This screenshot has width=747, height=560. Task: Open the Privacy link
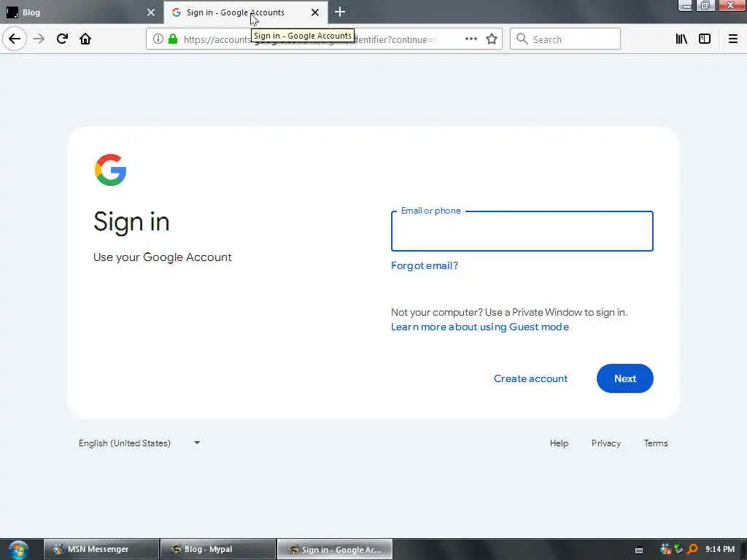(606, 443)
